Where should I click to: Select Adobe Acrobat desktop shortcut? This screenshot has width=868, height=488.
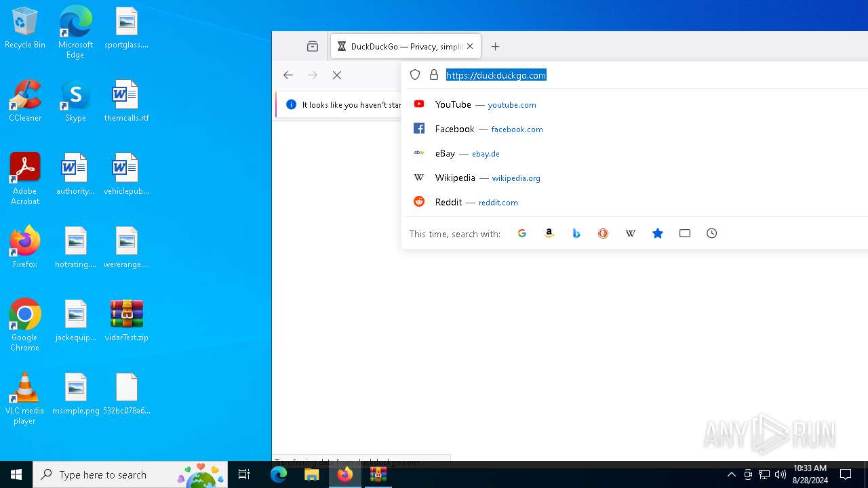25,179
